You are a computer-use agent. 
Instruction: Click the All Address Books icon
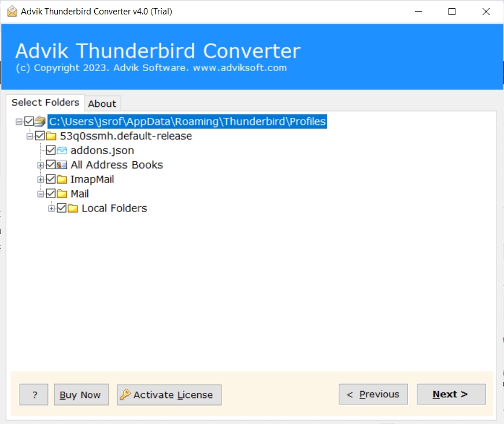point(62,165)
